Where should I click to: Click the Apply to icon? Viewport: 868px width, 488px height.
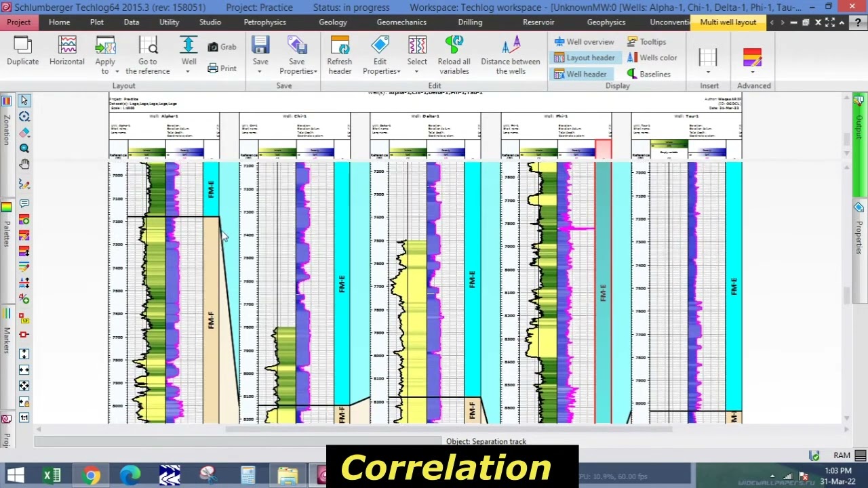[105, 45]
